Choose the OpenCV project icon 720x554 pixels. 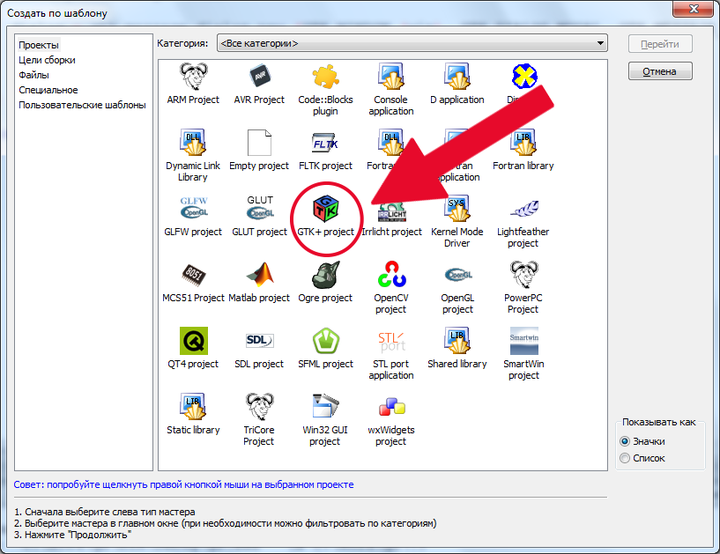point(392,274)
